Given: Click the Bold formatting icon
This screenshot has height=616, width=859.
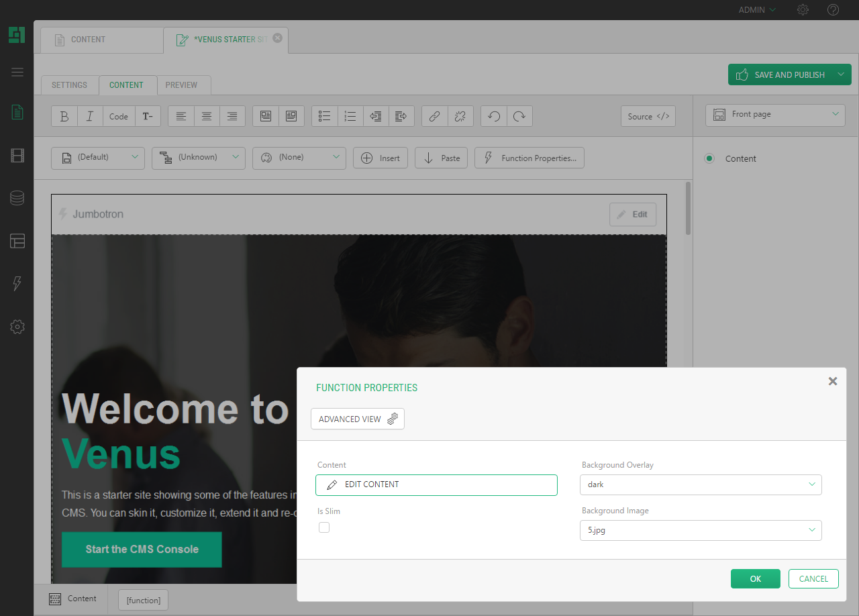Looking at the screenshot, I should (64, 116).
